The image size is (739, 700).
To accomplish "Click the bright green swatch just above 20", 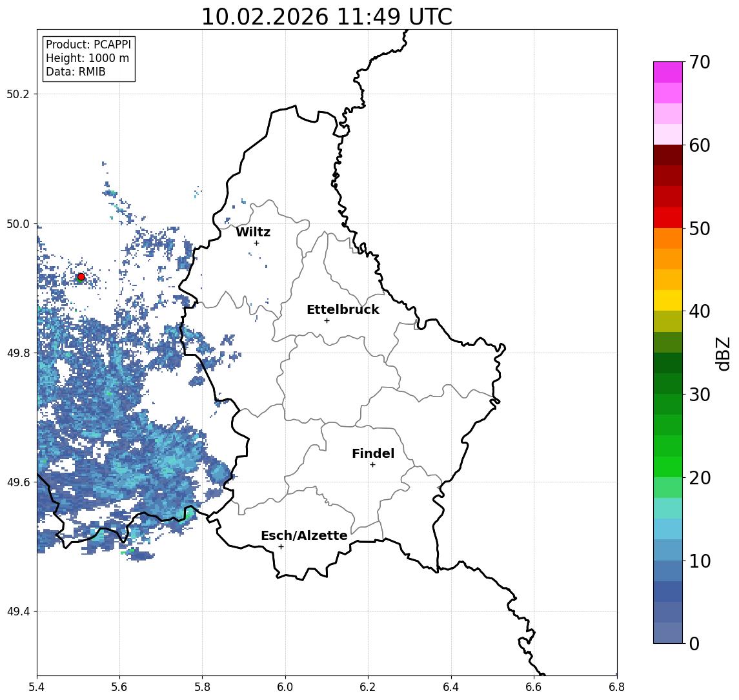I will [x=668, y=466].
